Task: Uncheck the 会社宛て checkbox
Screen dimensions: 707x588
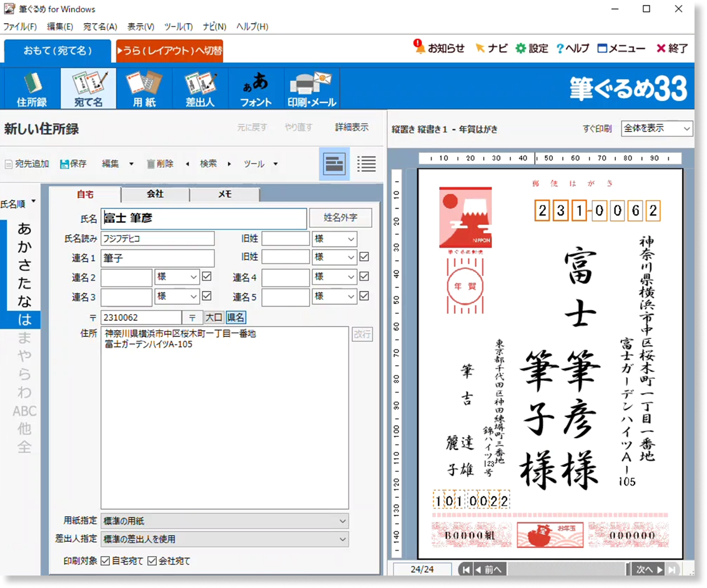Action: pyautogui.click(x=152, y=561)
